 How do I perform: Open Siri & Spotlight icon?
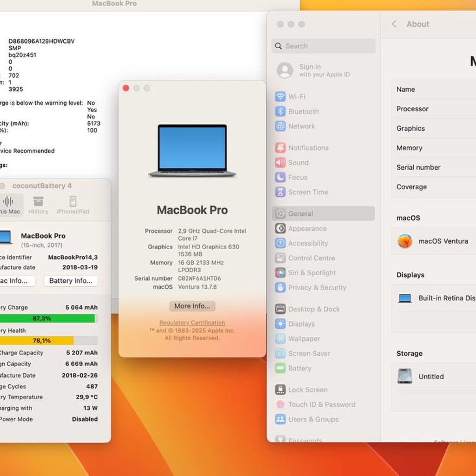tap(280, 272)
